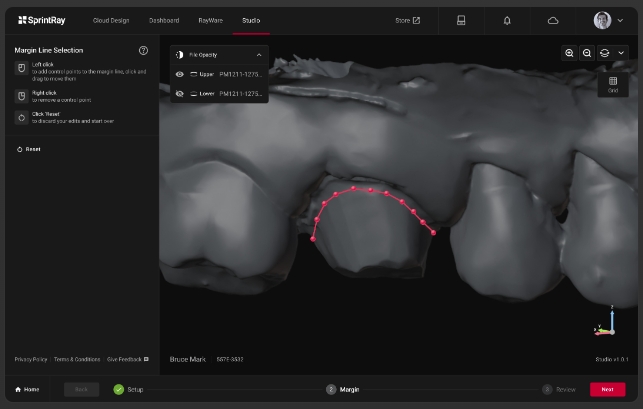Show the Lower scan model
Screen dimensions: 643x409
[180, 93]
